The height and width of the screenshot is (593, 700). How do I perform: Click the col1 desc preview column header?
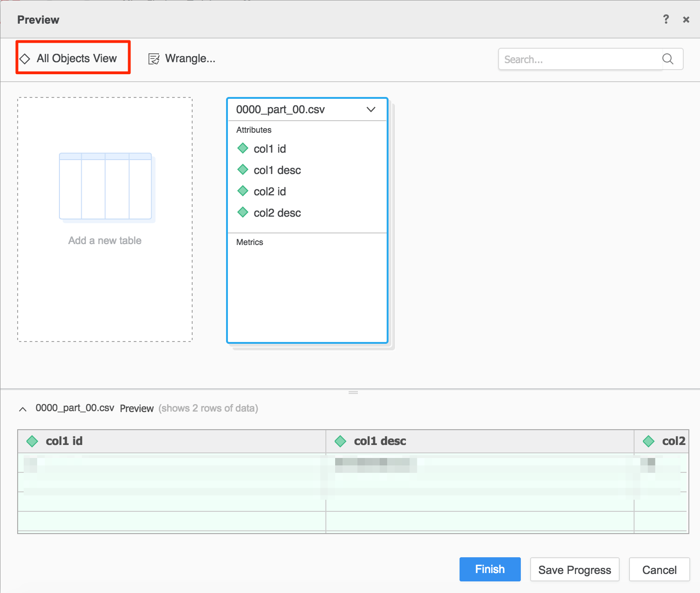click(x=480, y=441)
